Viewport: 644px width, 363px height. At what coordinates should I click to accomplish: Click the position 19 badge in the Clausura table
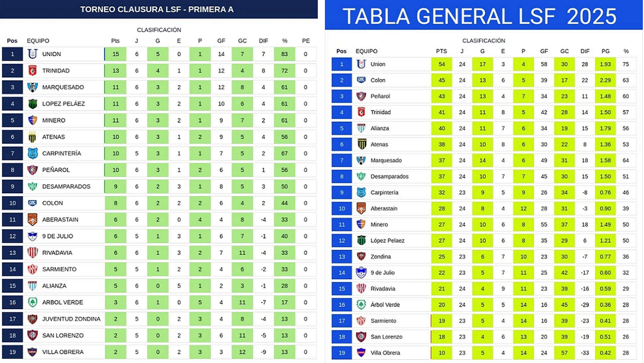tap(12, 352)
